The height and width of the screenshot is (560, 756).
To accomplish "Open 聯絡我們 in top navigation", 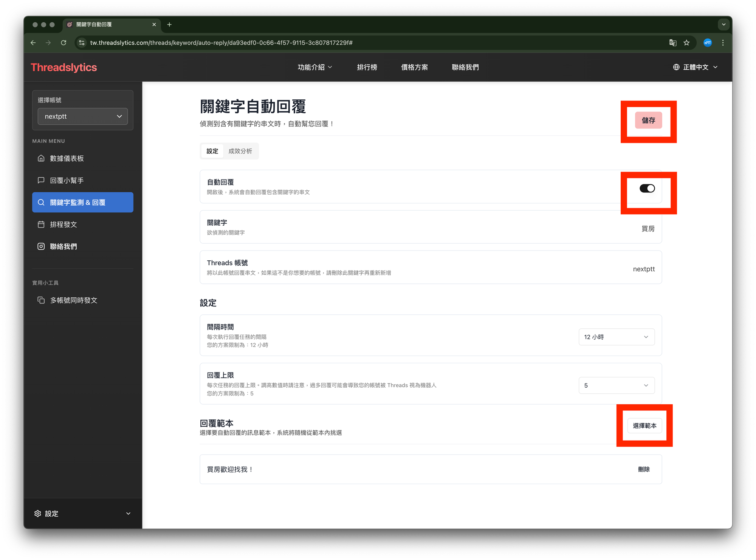I will [x=465, y=67].
